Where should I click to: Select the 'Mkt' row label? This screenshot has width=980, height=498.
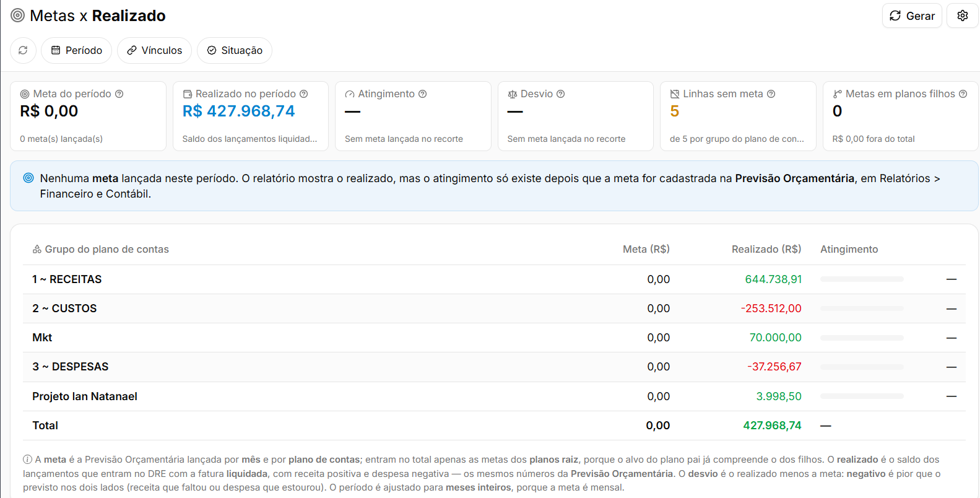click(x=42, y=338)
